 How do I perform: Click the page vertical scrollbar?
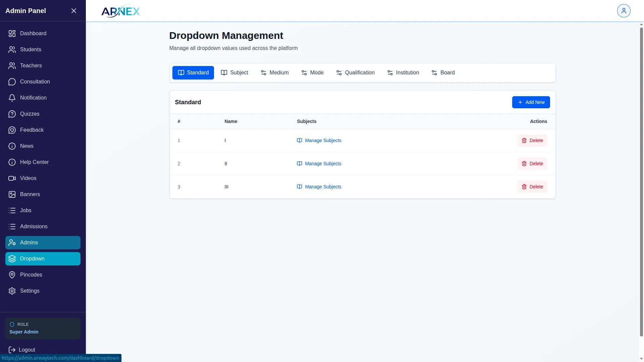(641, 181)
